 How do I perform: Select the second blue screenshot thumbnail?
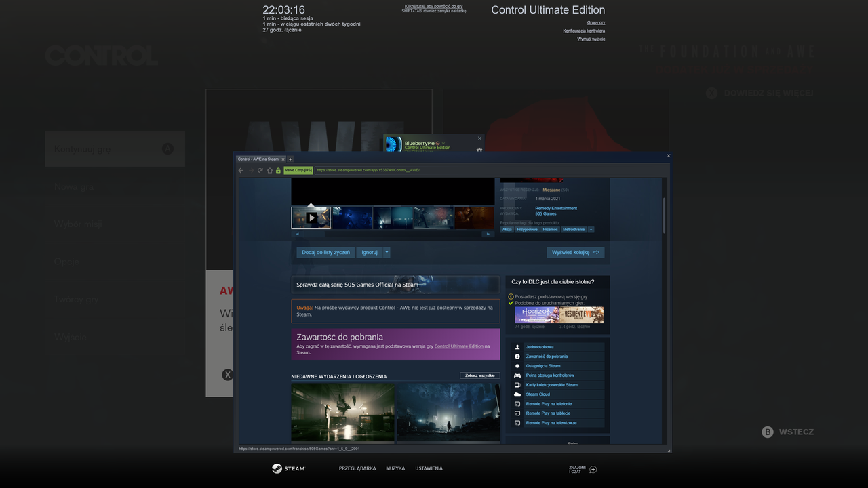coord(353,218)
